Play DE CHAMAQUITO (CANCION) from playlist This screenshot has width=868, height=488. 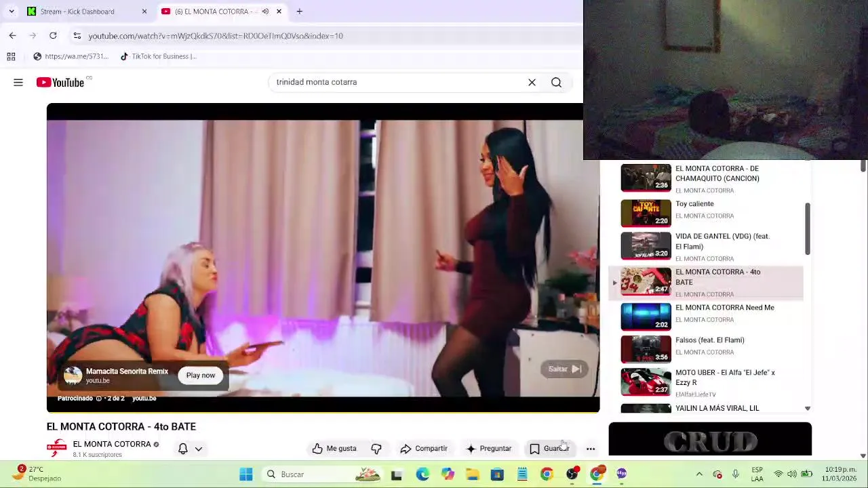tap(705, 179)
